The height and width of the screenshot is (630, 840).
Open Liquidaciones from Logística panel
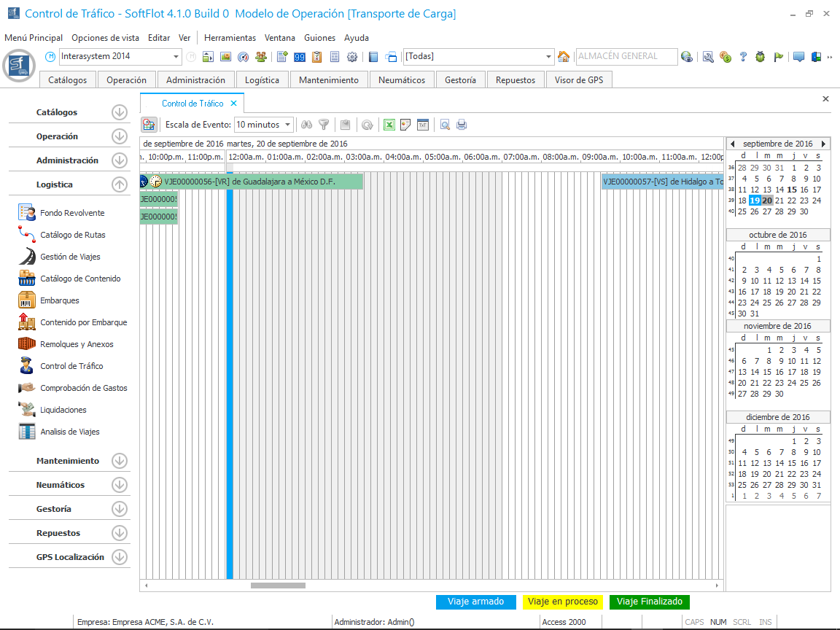(x=63, y=410)
